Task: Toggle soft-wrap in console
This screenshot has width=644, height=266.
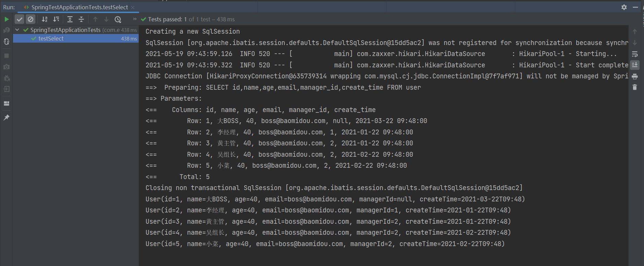Action: pos(635,54)
